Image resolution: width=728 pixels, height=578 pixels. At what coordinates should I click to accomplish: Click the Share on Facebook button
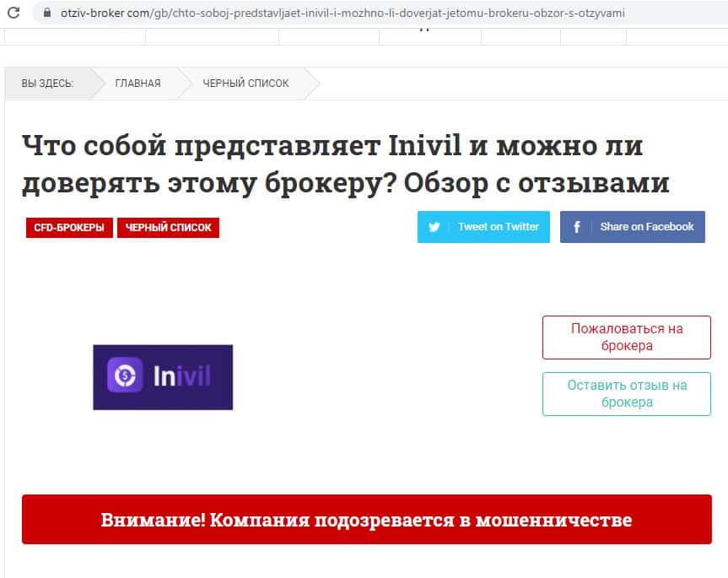pyautogui.click(x=633, y=227)
